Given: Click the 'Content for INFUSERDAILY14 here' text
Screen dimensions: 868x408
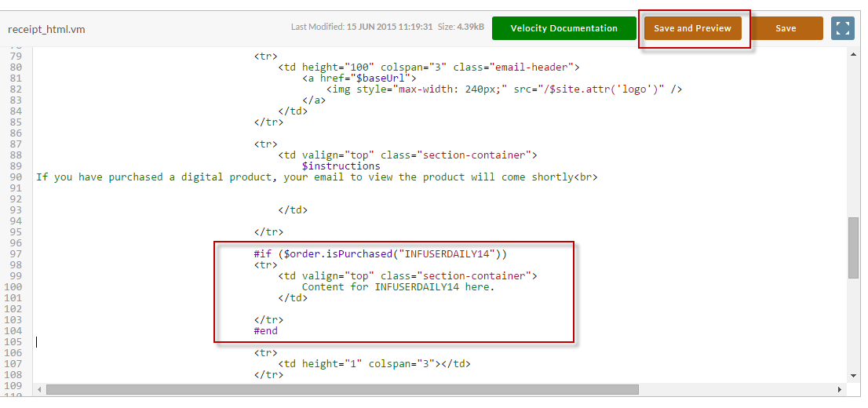Looking at the screenshot, I should [x=398, y=286].
